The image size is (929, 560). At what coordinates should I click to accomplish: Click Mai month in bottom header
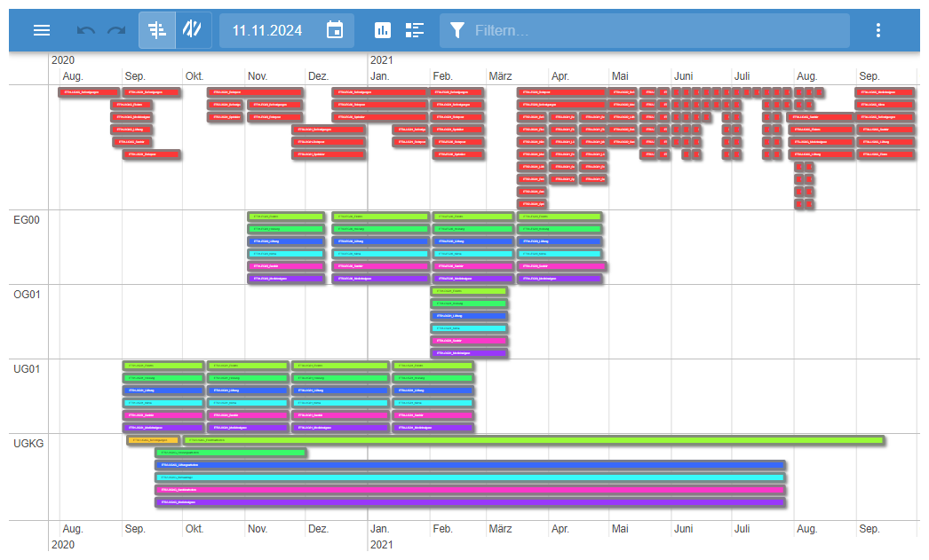(x=620, y=529)
